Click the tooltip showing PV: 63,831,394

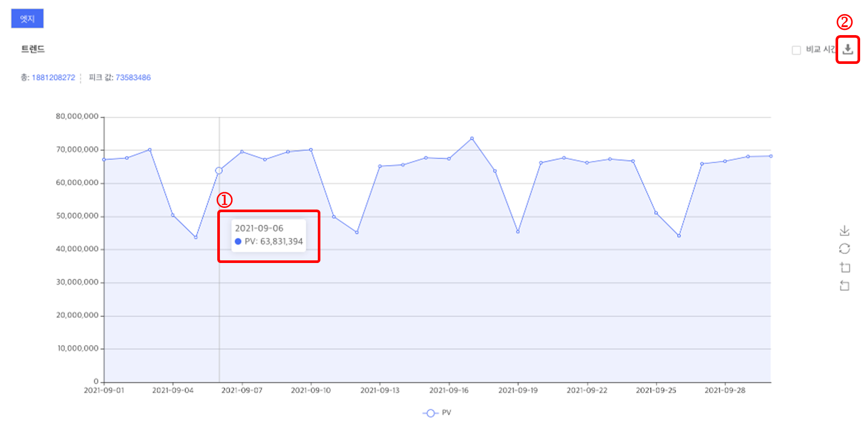tap(269, 235)
